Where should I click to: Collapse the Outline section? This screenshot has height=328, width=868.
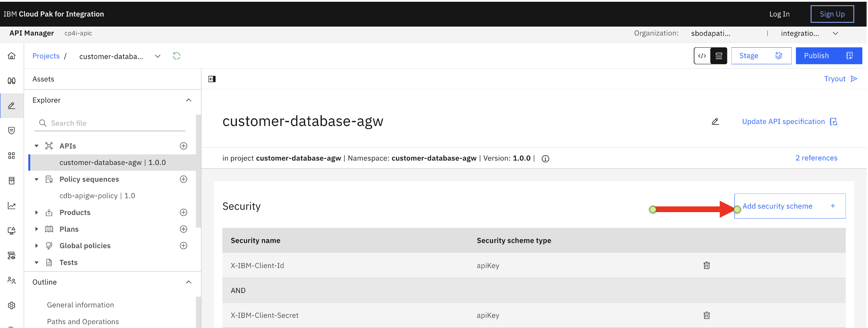[189, 282]
